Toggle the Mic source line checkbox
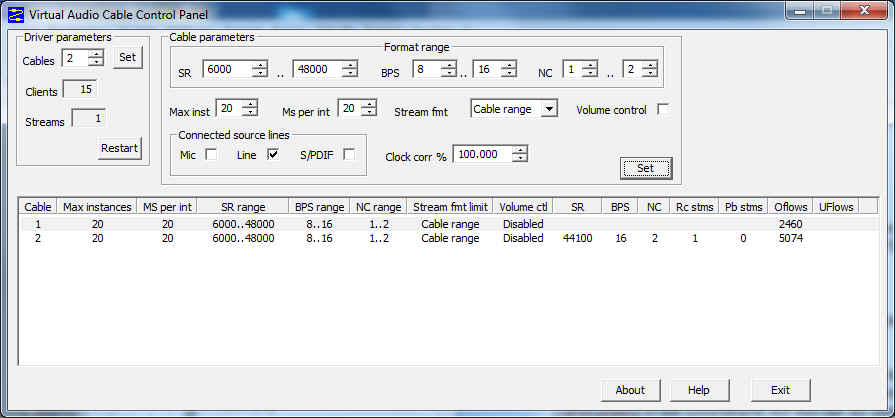The image size is (895, 418). coord(211,154)
